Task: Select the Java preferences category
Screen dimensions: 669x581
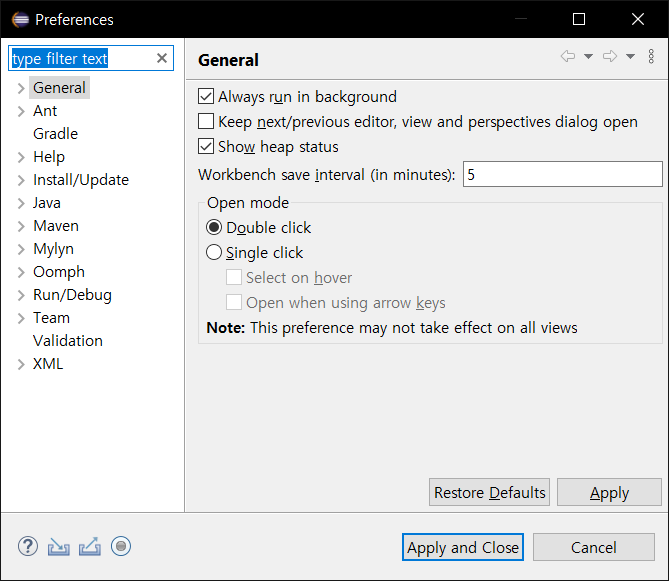Action: 47,203
